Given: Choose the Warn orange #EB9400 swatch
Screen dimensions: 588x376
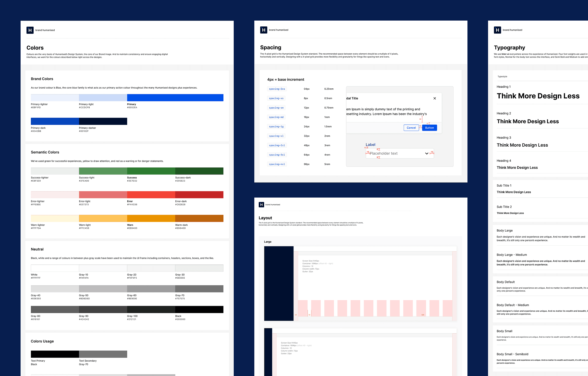Looking at the screenshot, I should (x=151, y=218).
